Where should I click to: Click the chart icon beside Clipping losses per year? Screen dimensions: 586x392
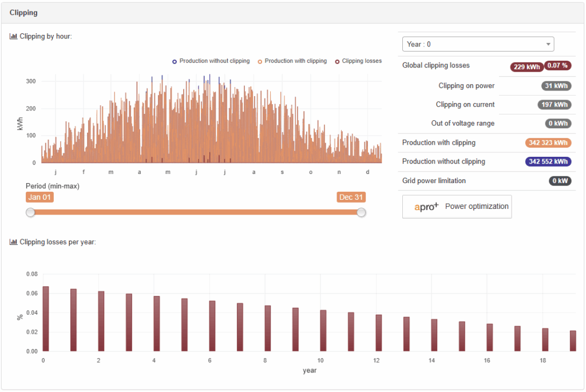point(13,242)
